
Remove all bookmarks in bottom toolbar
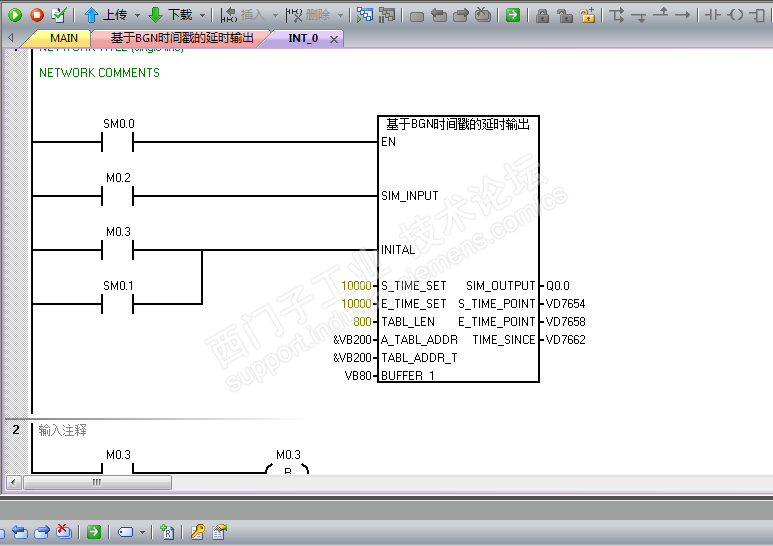click(64, 531)
